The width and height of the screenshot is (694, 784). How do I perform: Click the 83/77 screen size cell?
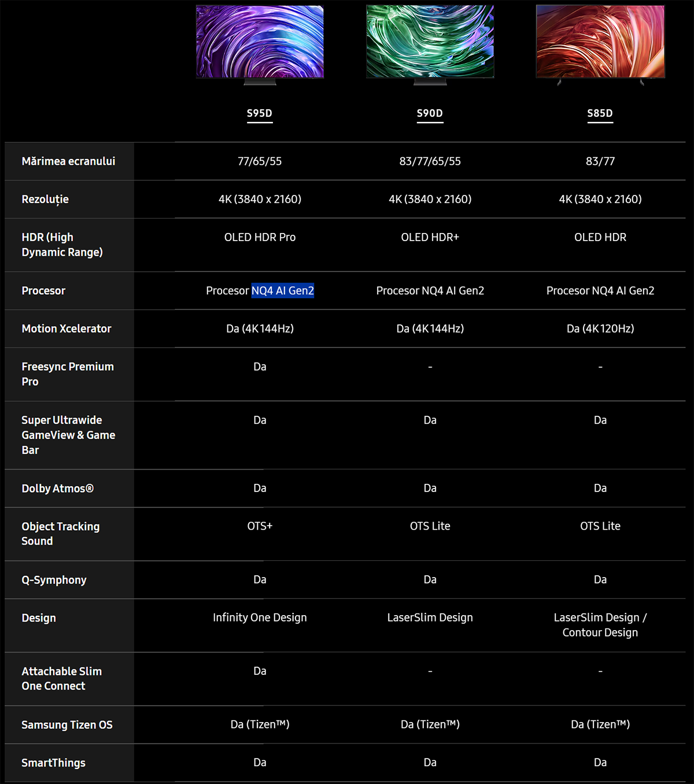[600, 161]
